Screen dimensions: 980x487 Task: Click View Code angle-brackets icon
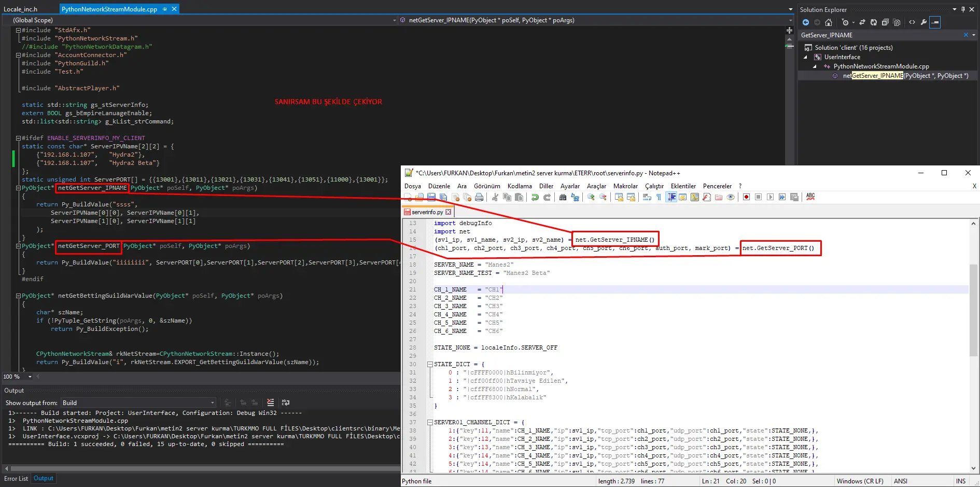[x=912, y=22]
